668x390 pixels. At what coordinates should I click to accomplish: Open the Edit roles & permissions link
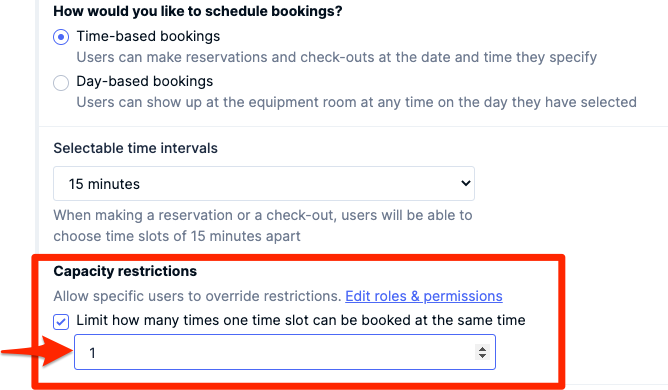tap(424, 296)
